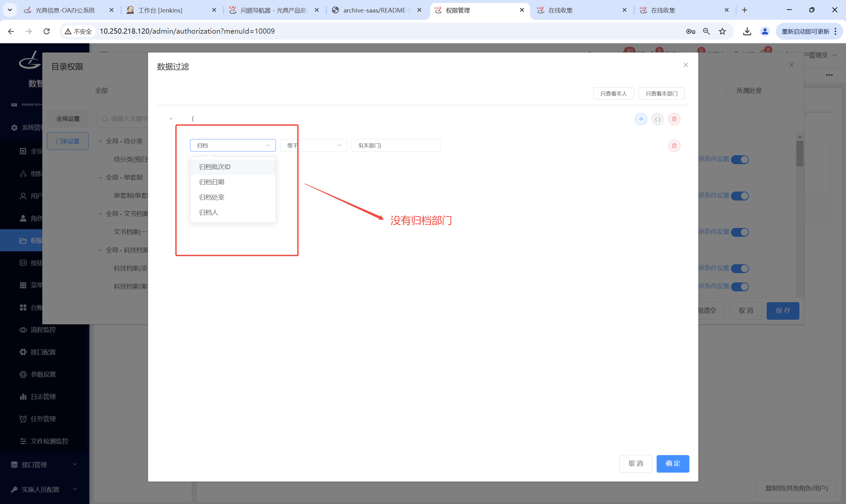
Task: Add a condition with the blue plus icon
Action: coord(641,119)
